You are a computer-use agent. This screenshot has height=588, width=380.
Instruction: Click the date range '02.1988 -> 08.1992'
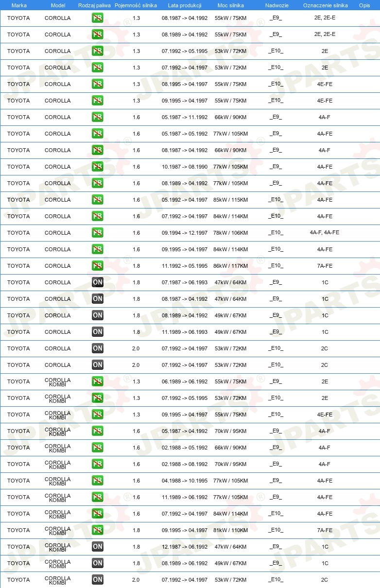click(185, 464)
